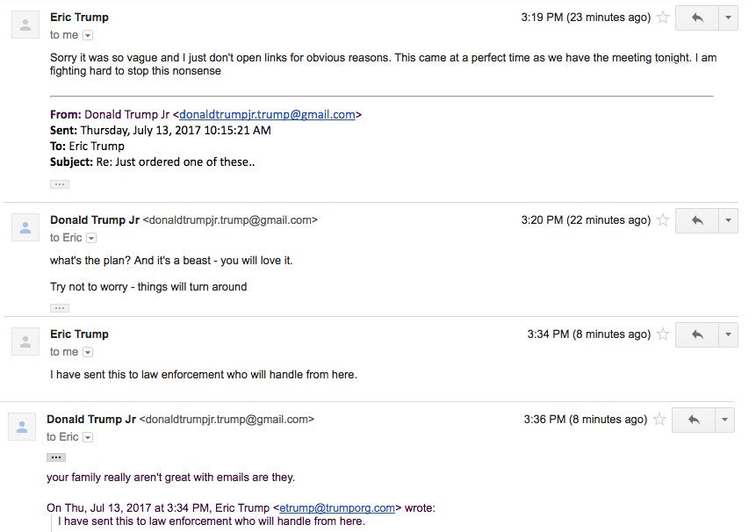
Task: Click the etrump@trumporg.com email link
Action: 337,508
